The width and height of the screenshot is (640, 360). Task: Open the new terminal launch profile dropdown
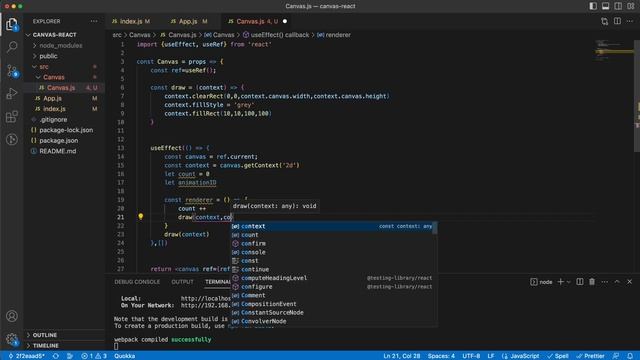click(568, 282)
